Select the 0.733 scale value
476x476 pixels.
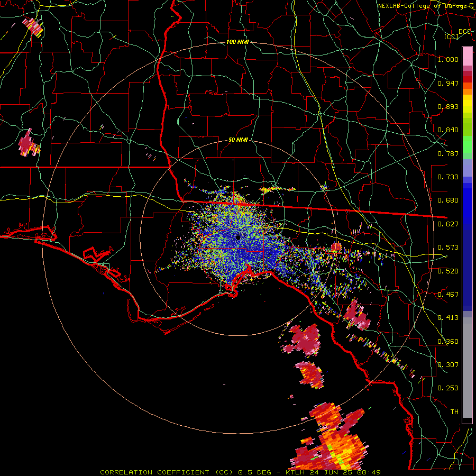(448, 177)
